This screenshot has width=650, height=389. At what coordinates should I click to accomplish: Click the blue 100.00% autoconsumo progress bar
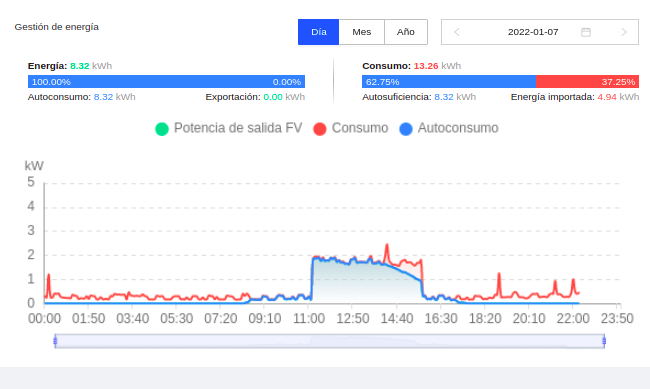pyautogui.click(x=166, y=82)
